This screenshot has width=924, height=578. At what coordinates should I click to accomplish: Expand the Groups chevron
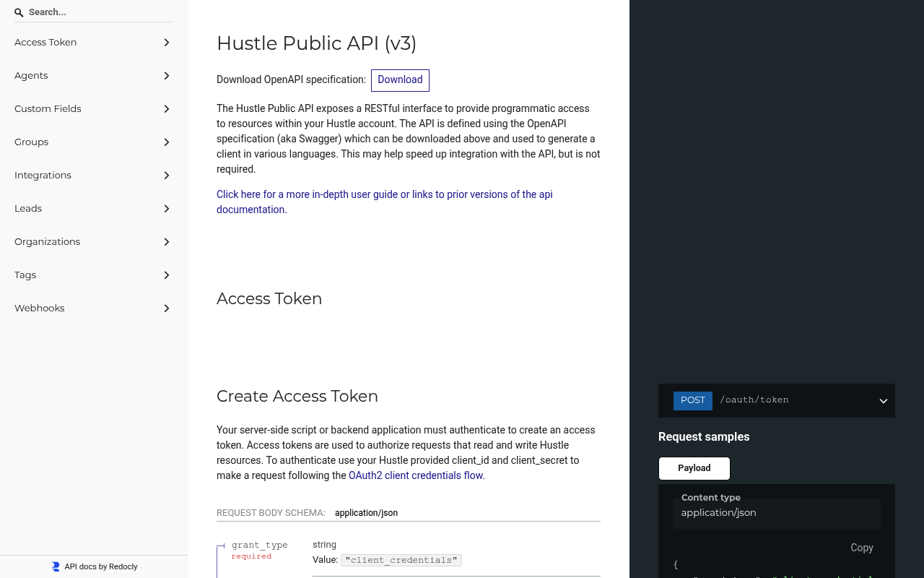point(167,142)
